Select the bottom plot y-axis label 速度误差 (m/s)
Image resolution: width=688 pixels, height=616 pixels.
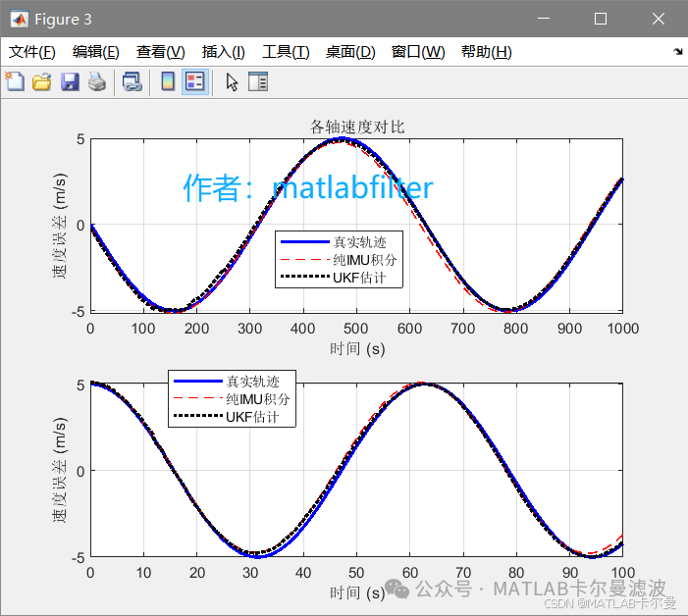pyautogui.click(x=59, y=470)
